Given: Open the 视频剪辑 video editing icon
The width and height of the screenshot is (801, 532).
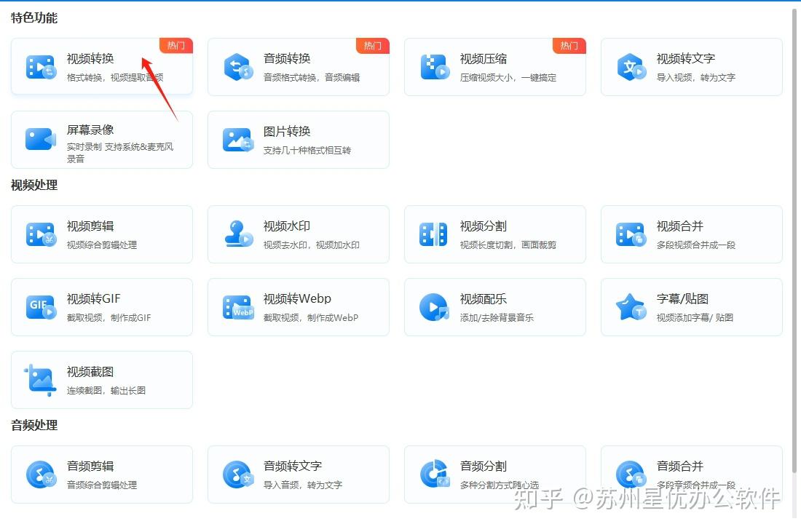Looking at the screenshot, I should [40, 234].
